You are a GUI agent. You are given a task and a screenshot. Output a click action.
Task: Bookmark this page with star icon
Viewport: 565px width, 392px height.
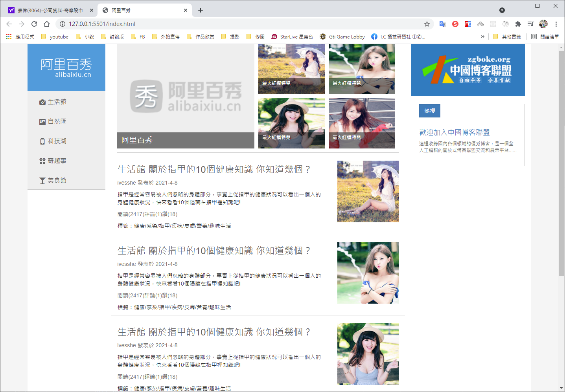click(x=427, y=24)
